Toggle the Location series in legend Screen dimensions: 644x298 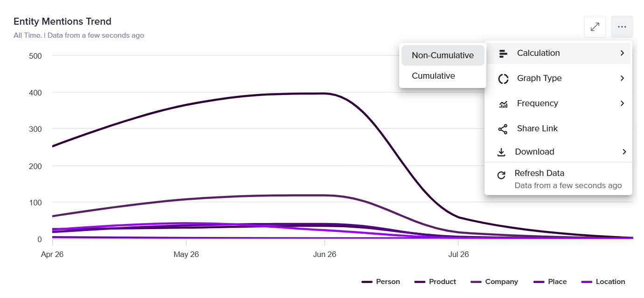pos(603,282)
